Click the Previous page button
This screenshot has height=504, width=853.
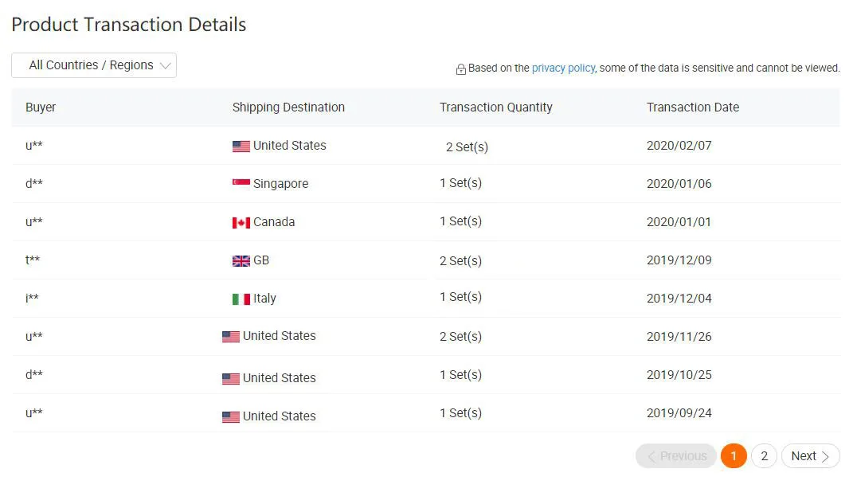point(676,456)
